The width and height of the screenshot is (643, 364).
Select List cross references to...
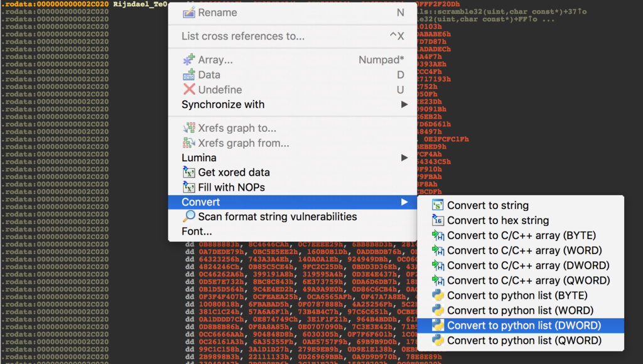coord(293,36)
